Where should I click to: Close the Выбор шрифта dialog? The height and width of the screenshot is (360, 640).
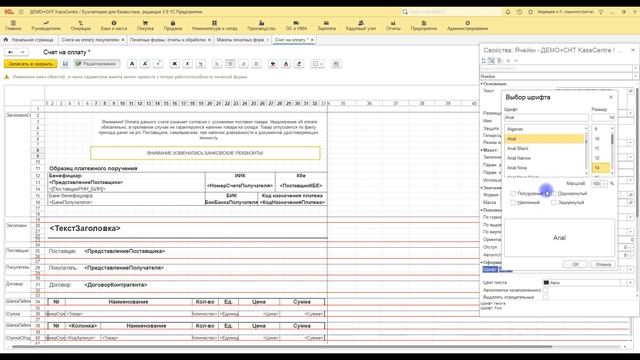611,97
